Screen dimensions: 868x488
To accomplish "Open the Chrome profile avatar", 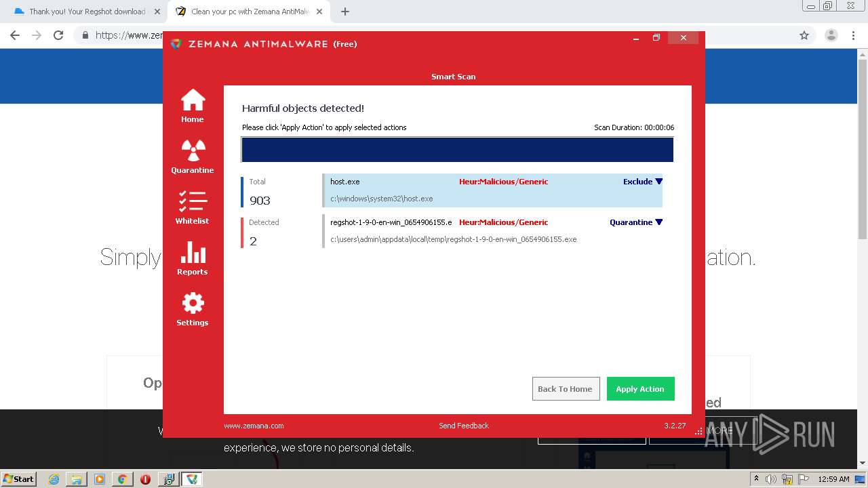I will coord(831,35).
